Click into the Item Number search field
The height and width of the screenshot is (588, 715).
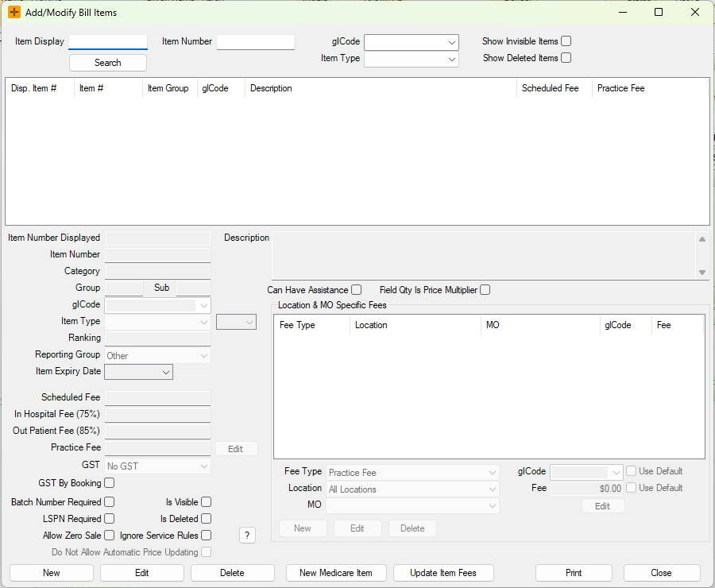tap(256, 41)
